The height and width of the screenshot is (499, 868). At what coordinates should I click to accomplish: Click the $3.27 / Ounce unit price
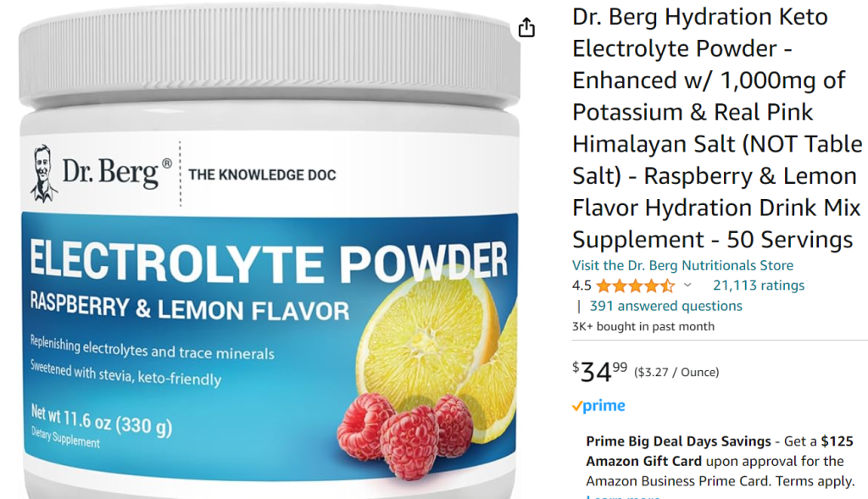(x=676, y=372)
